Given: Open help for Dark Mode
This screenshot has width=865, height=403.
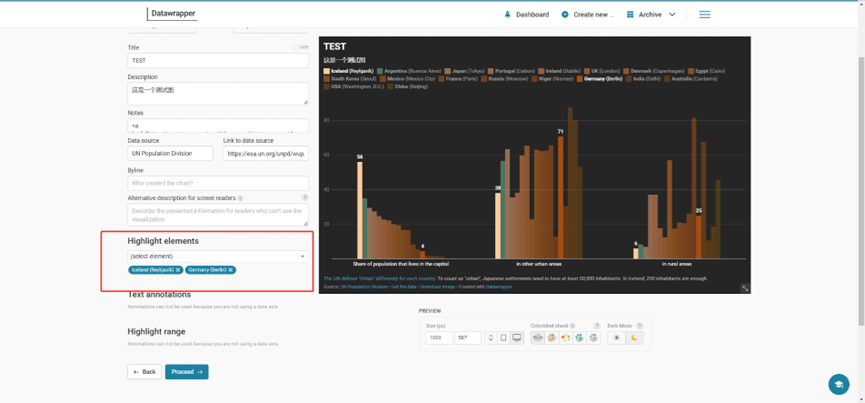Looking at the screenshot, I should (x=639, y=326).
